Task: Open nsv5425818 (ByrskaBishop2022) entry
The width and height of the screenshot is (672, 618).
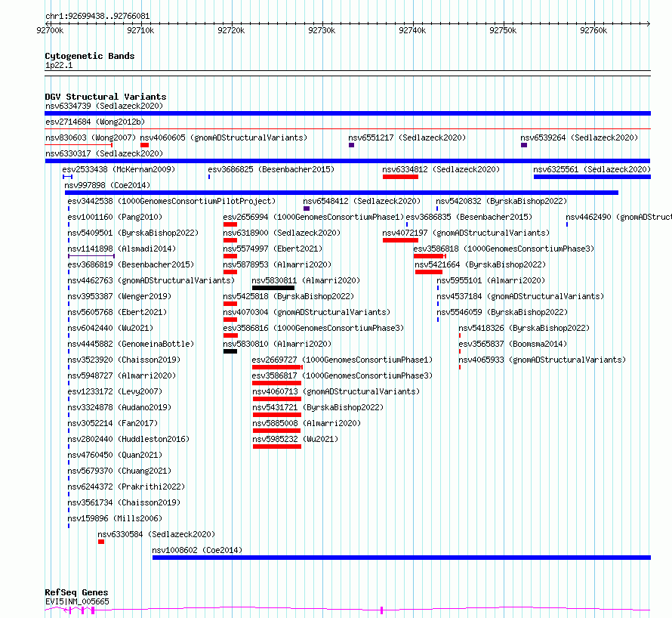Action: tap(288, 296)
